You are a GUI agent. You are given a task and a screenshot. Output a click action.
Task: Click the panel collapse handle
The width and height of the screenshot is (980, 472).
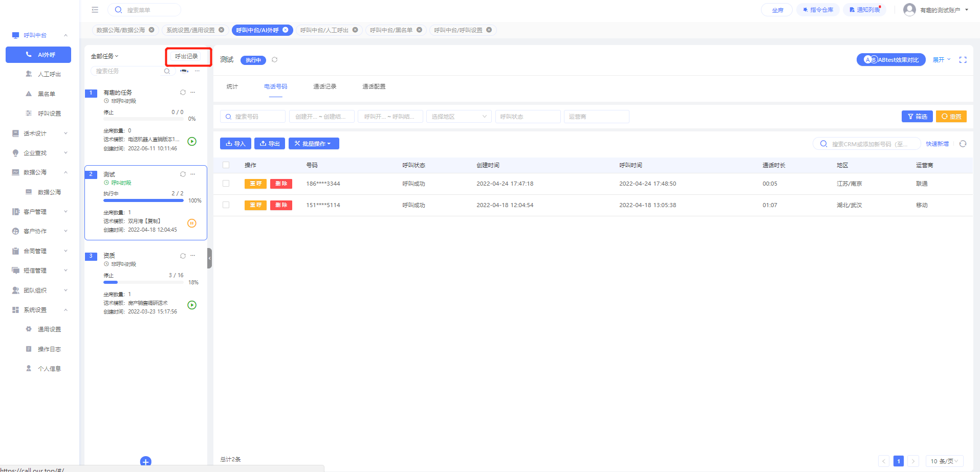209,258
